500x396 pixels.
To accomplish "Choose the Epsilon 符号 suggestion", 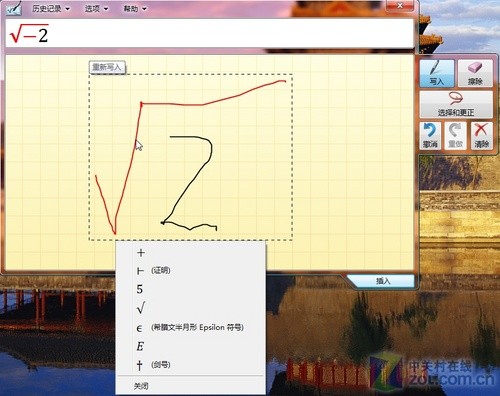I will 191,328.
